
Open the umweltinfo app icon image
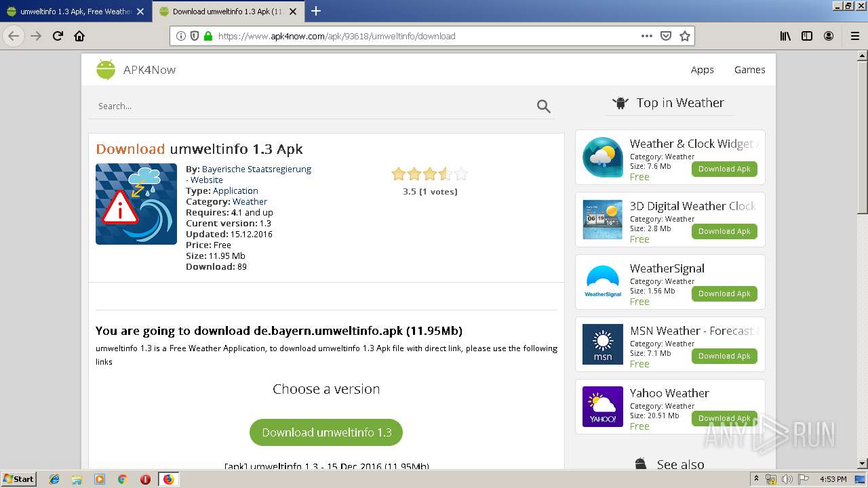136,204
